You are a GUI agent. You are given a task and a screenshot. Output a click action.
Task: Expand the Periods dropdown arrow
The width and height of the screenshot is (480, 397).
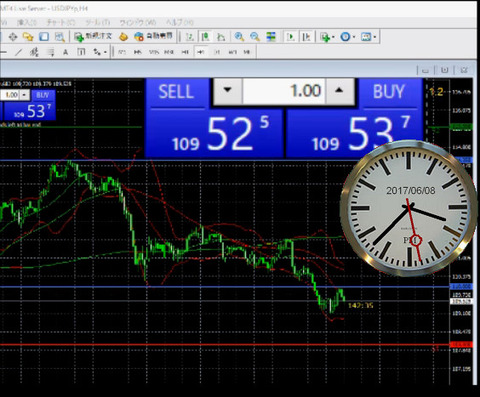(x=354, y=37)
